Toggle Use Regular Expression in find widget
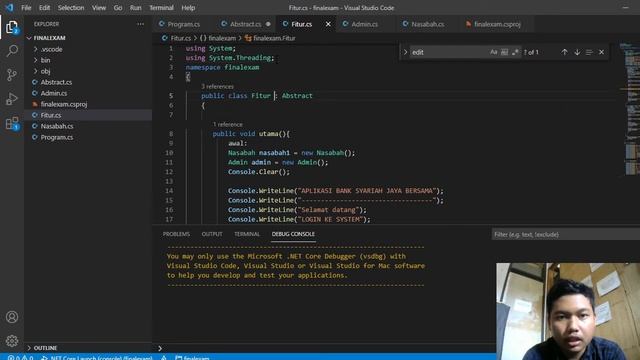The image size is (640, 360). [515, 52]
